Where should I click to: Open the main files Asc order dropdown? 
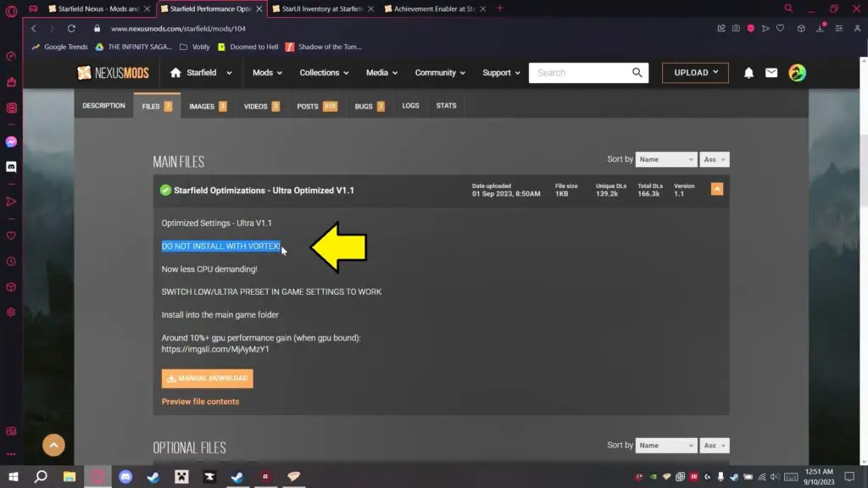[714, 159]
